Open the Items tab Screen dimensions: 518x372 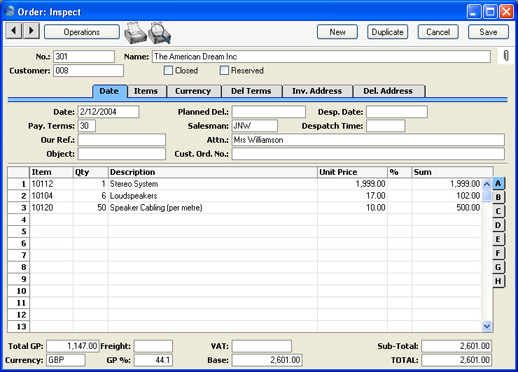[146, 91]
